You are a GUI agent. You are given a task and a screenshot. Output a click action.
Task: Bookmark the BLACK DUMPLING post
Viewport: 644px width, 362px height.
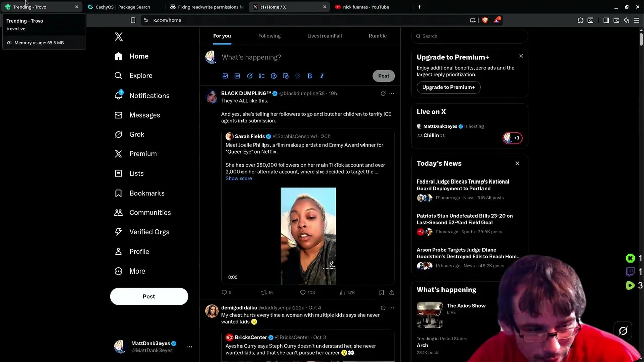[381, 292]
